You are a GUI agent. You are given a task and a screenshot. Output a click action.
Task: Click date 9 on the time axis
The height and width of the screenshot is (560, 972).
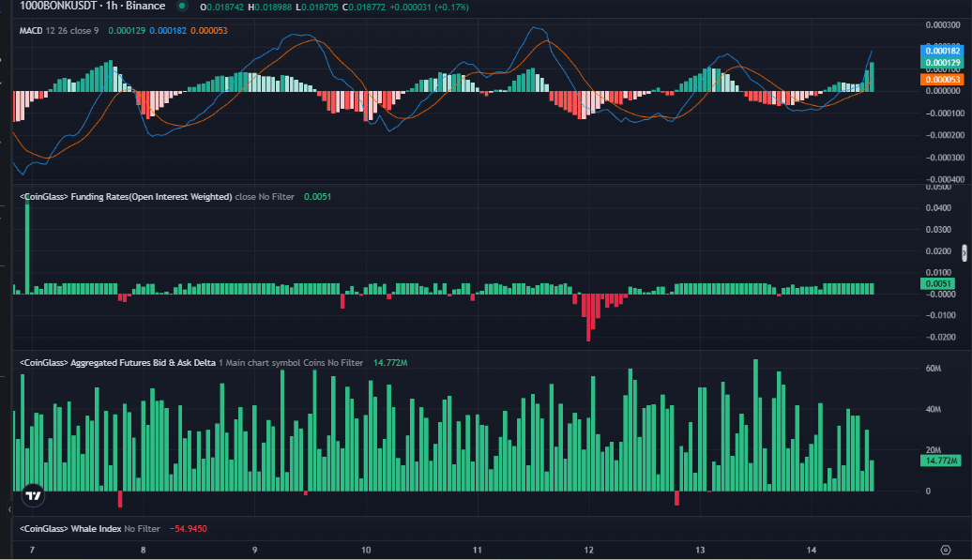coord(254,550)
